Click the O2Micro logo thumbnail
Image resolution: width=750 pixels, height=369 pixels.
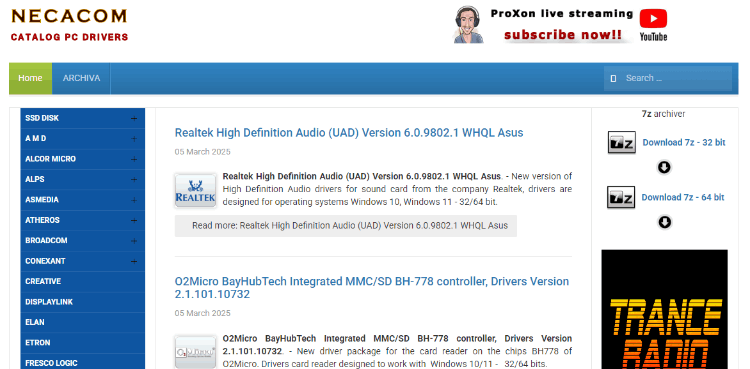pos(195,352)
